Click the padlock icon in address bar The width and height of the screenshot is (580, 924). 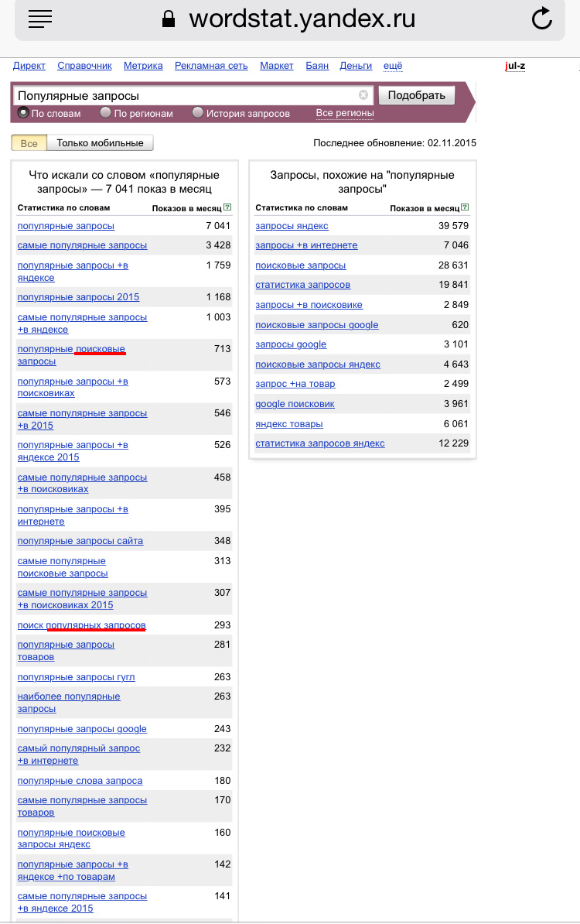point(169,19)
